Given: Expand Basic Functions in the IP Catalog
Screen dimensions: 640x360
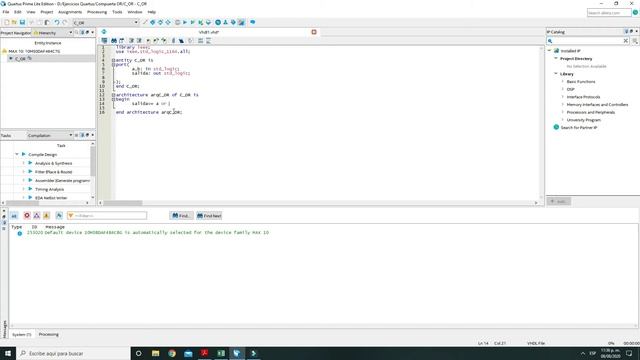Looking at the screenshot, I should (562, 82).
